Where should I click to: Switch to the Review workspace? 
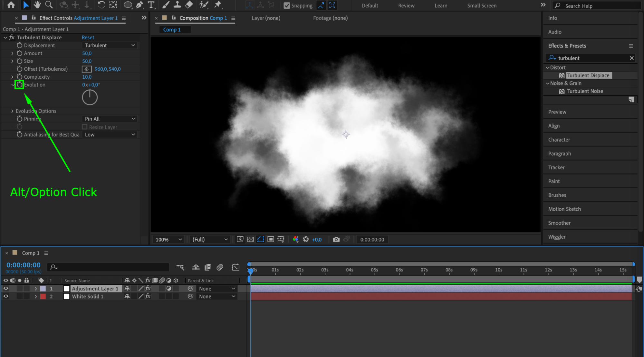(x=406, y=5)
